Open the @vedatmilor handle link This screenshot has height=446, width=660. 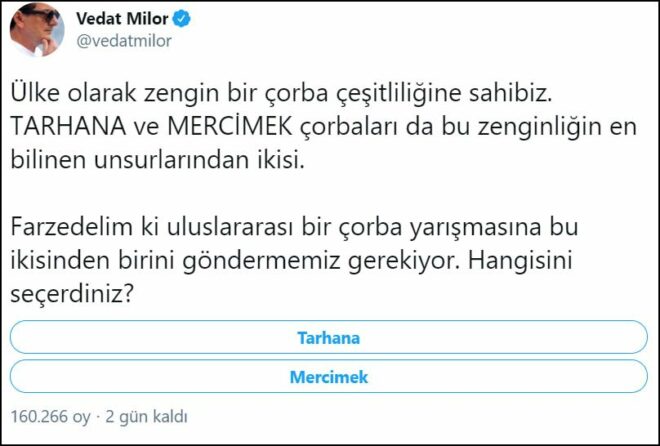pyautogui.click(x=123, y=41)
